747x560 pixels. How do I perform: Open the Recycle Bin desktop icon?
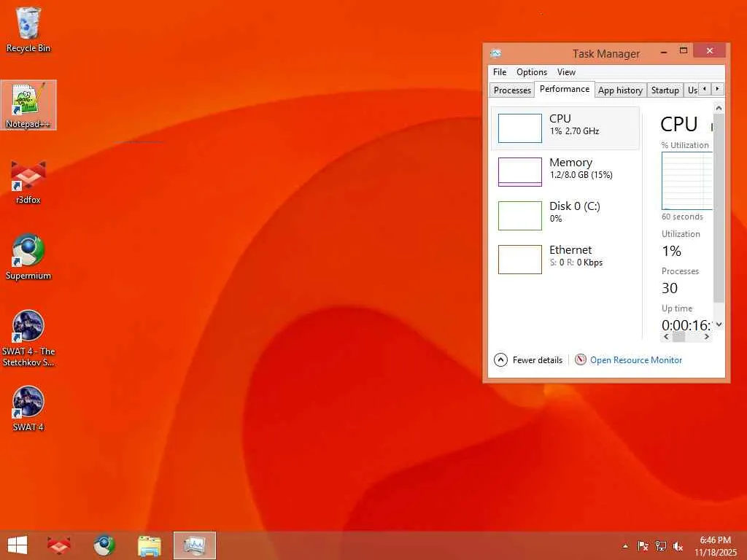pyautogui.click(x=28, y=29)
